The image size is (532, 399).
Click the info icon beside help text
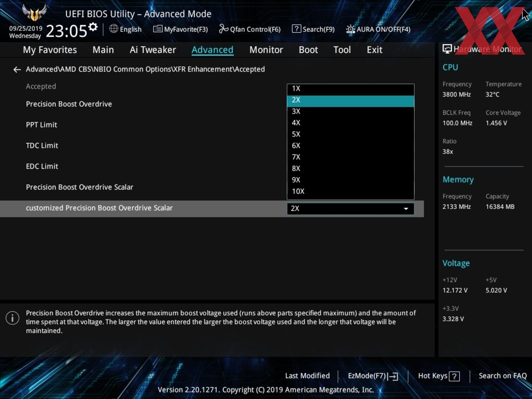point(13,318)
